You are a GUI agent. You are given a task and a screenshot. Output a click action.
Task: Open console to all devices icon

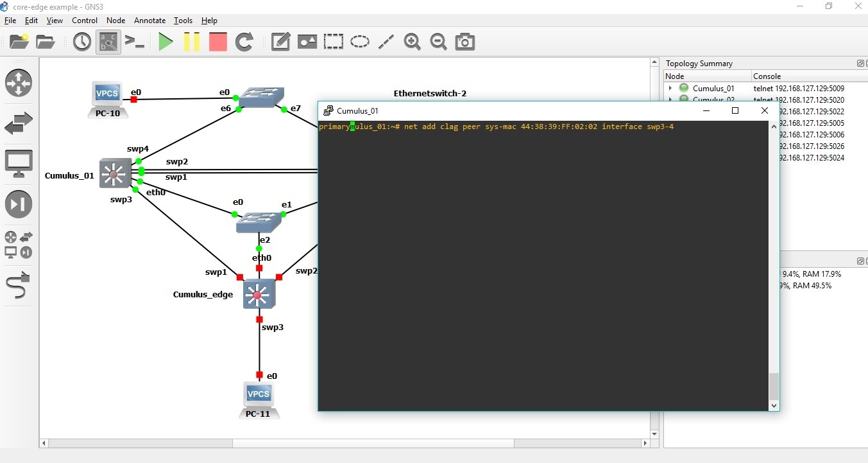135,42
